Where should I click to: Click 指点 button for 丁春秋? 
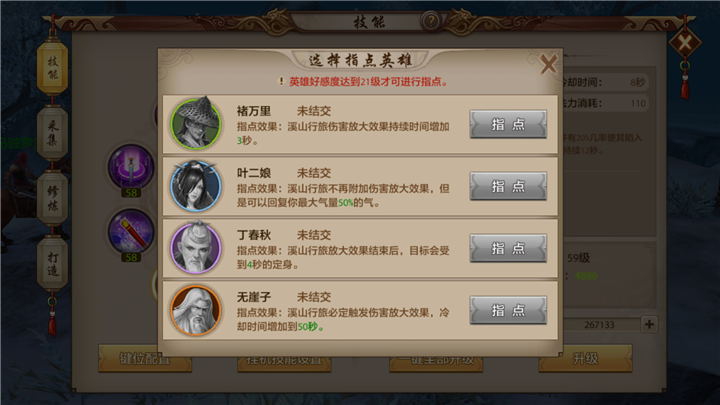pyautogui.click(x=508, y=248)
